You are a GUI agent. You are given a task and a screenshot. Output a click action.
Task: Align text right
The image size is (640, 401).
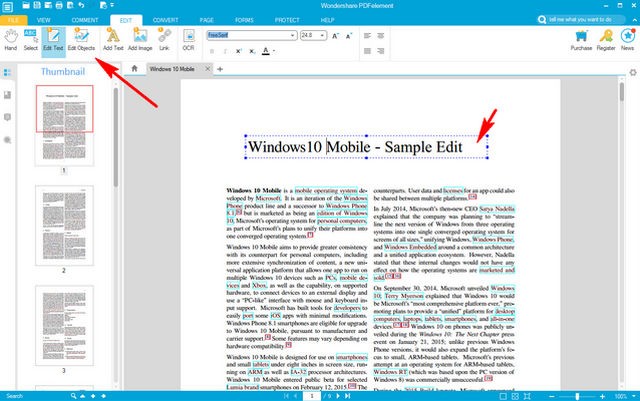(381, 51)
